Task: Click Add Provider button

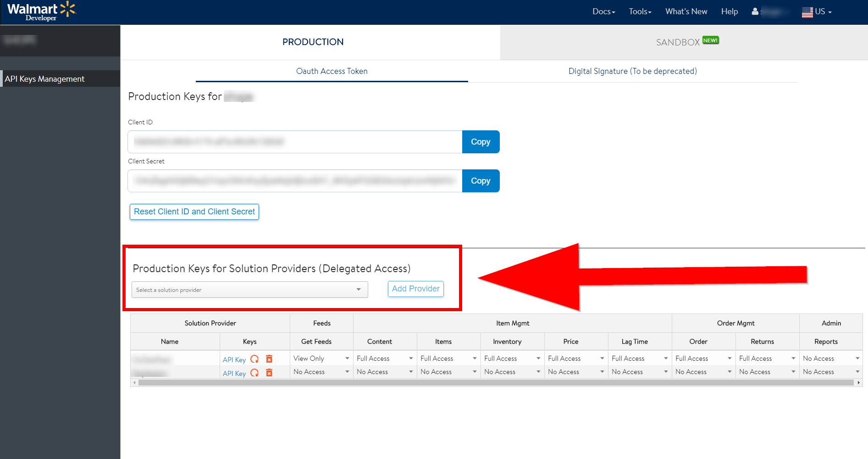Action: (415, 289)
